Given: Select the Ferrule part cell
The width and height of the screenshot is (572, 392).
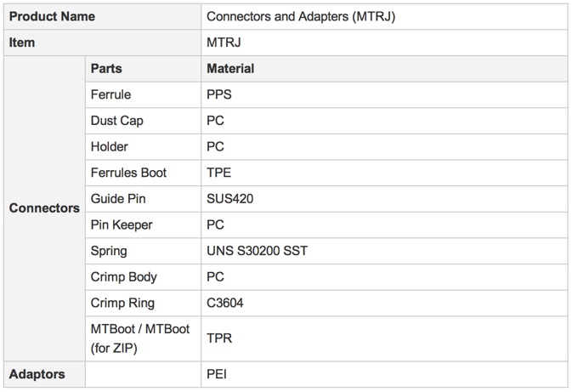Looking at the screenshot, I should point(143,95).
